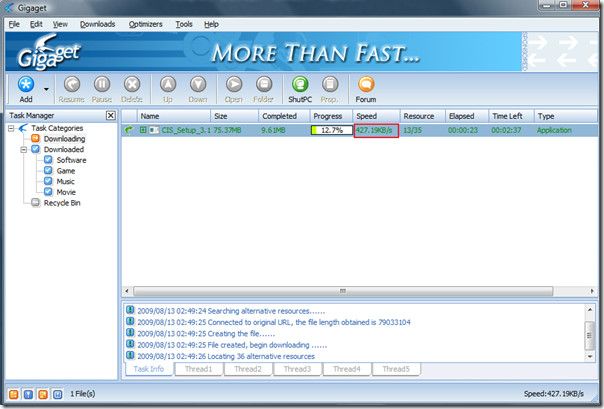Switch to the Thread1 tab

tap(198, 369)
